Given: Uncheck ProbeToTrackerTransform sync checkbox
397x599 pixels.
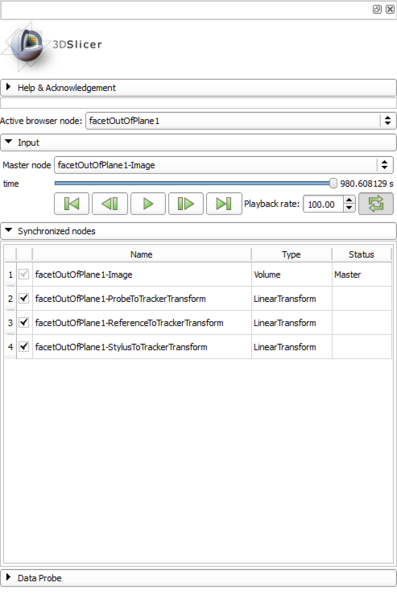Looking at the screenshot, I should [24, 298].
